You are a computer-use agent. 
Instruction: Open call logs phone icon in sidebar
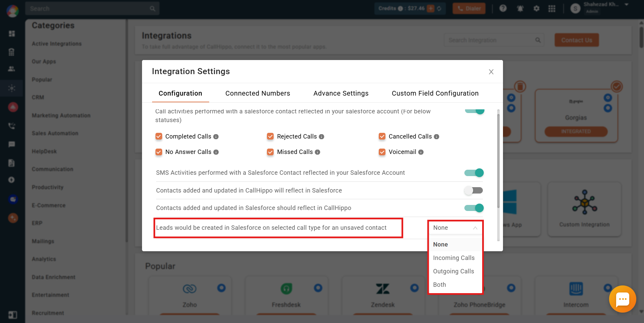[x=12, y=126]
